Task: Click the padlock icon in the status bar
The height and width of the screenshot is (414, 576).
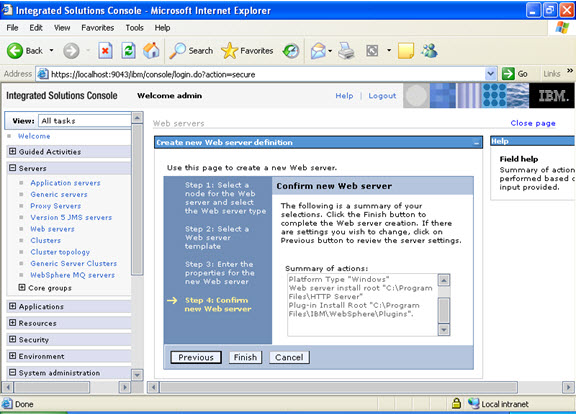Action: (x=456, y=403)
